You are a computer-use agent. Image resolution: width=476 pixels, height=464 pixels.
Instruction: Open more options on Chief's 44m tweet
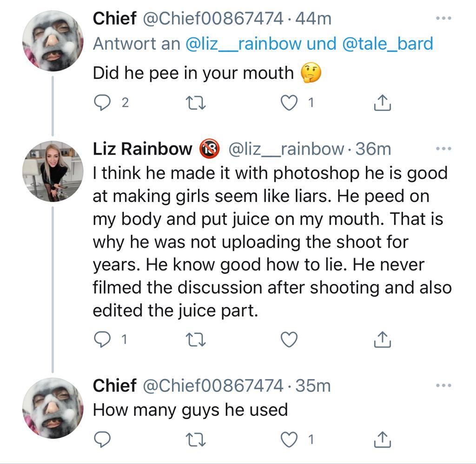tap(443, 19)
